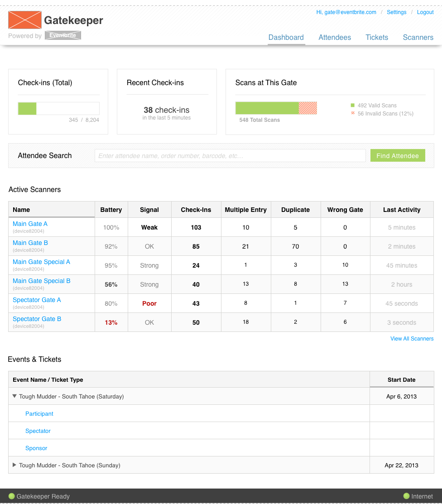Open the Sponsor ticket type
The width and height of the screenshot is (442, 504).
pyautogui.click(x=36, y=448)
